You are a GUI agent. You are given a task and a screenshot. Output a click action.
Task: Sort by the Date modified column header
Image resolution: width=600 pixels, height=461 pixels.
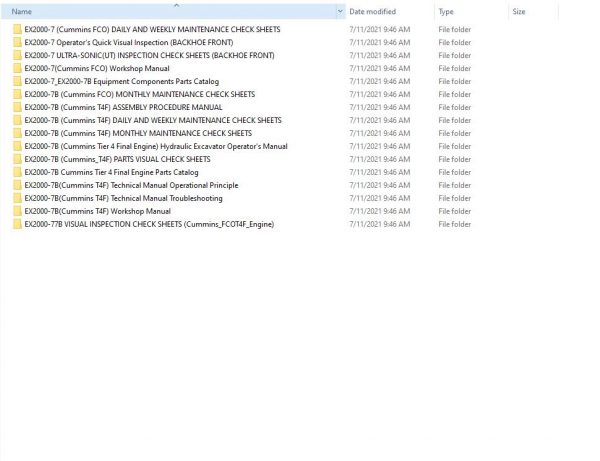pyautogui.click(x=390, y=12)
